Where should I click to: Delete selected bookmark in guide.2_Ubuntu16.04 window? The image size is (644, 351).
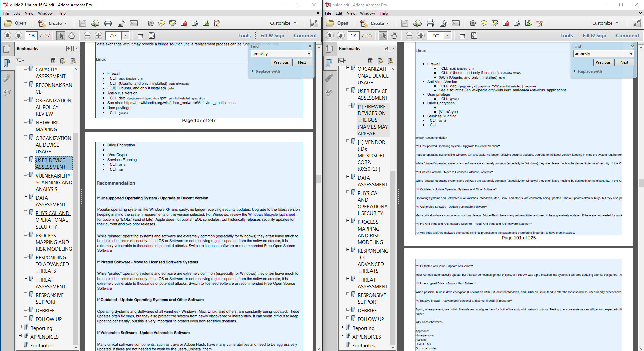[53, 61]
